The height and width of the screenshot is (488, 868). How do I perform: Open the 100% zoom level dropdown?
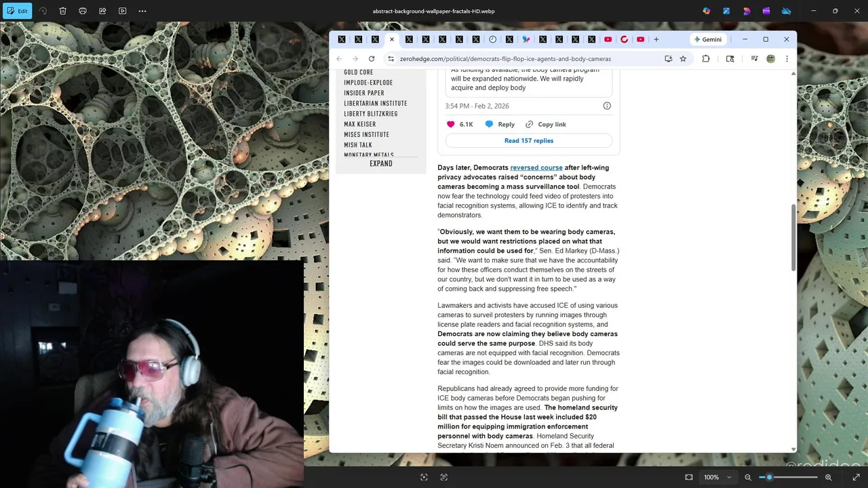point(717,477)
